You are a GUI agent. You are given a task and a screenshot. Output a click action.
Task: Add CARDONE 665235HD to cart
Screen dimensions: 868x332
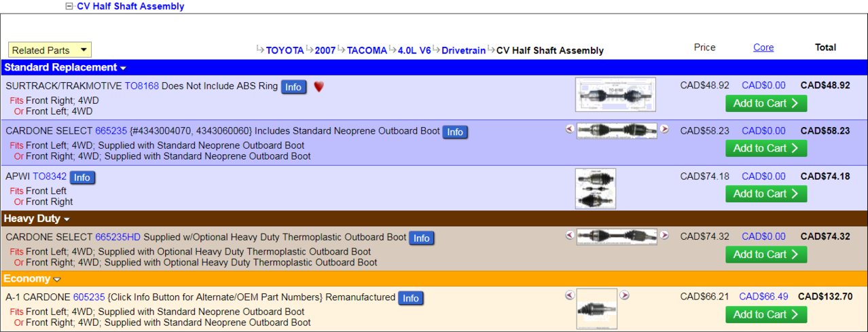(x=766, y=254)
